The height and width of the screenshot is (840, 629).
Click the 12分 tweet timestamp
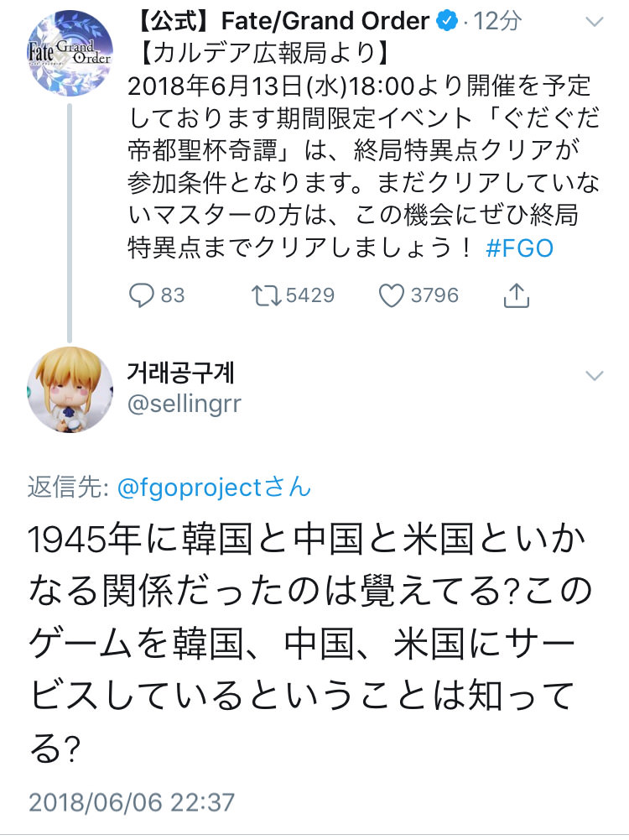(498, 21)
